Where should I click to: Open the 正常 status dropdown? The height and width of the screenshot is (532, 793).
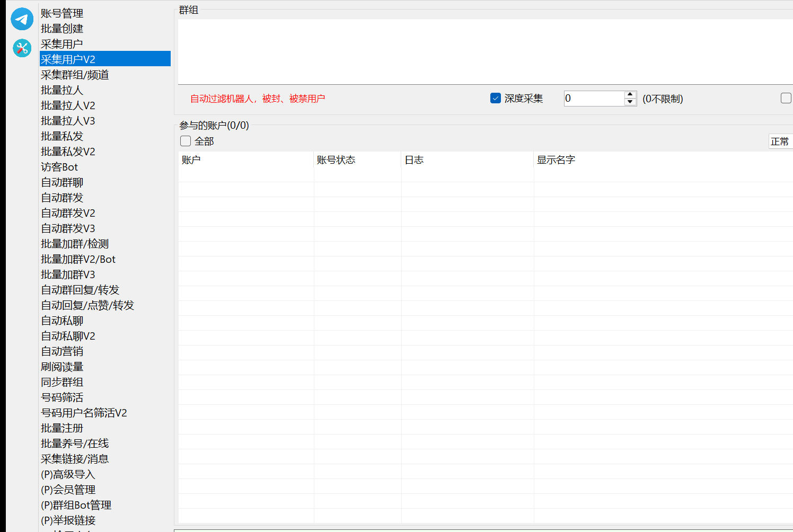(x=781, y=141)
